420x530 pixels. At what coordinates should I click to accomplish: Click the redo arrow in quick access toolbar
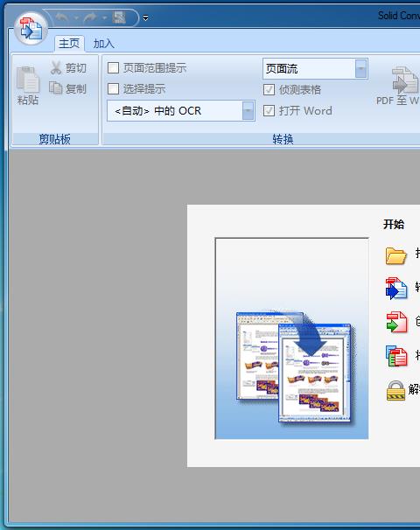coord(90,17)
